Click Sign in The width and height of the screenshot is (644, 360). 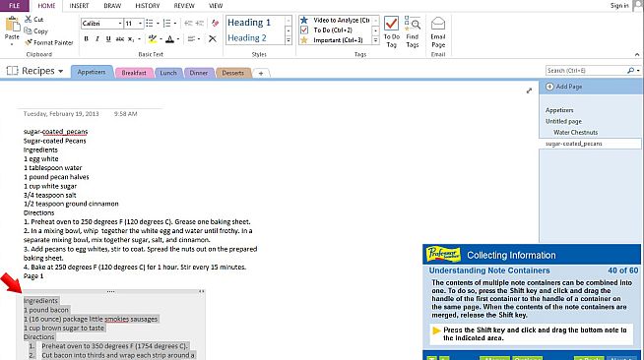pyautogui.click(x=619, y=5)
